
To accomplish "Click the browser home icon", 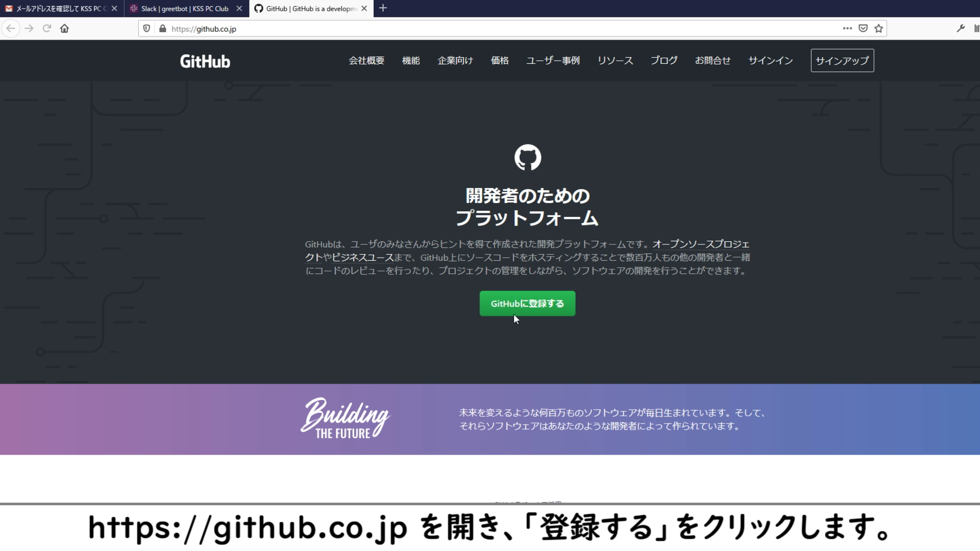I will 64,29.
